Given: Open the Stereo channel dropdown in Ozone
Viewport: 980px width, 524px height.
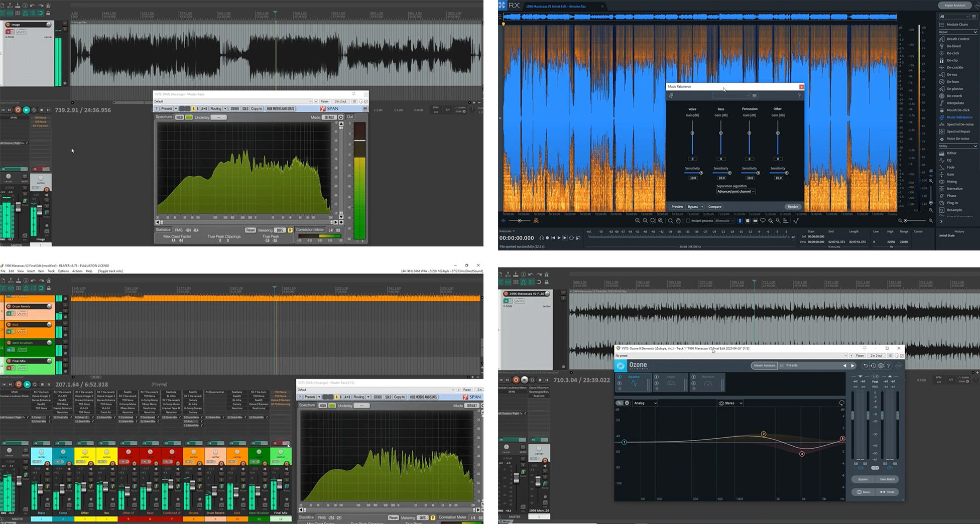Looking at the screenshot, I should point(730,403).
